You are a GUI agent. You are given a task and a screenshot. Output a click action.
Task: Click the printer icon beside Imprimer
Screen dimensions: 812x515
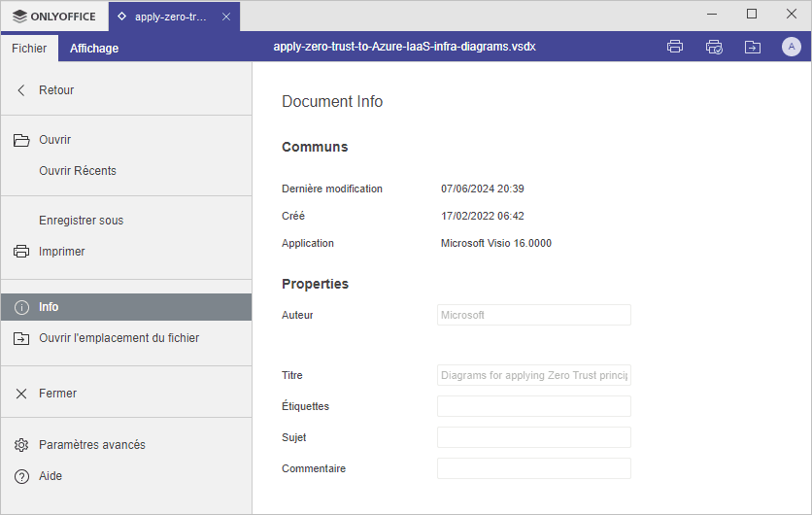pyautogui.click(x=21, y=252)
